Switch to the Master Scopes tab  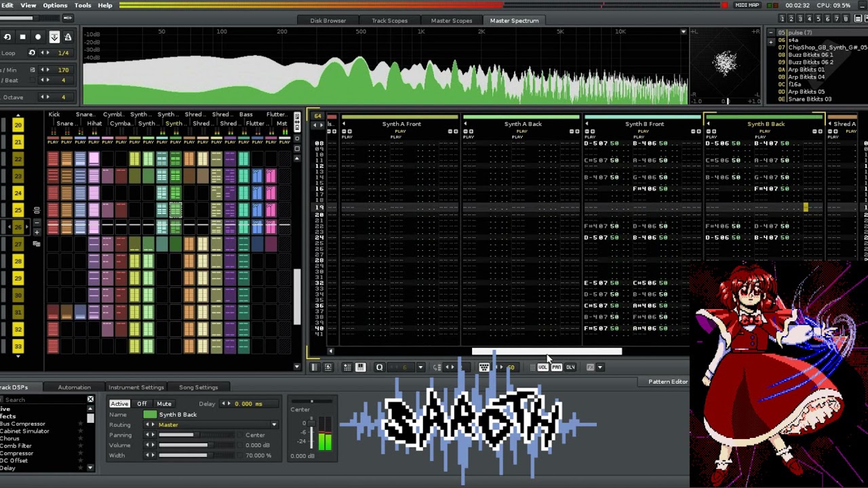[451, 20]
